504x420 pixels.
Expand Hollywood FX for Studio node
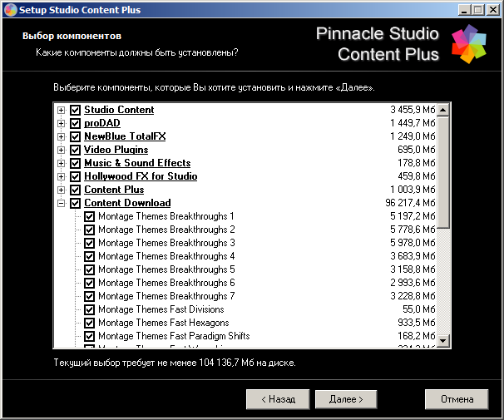(x=61, y=177)
